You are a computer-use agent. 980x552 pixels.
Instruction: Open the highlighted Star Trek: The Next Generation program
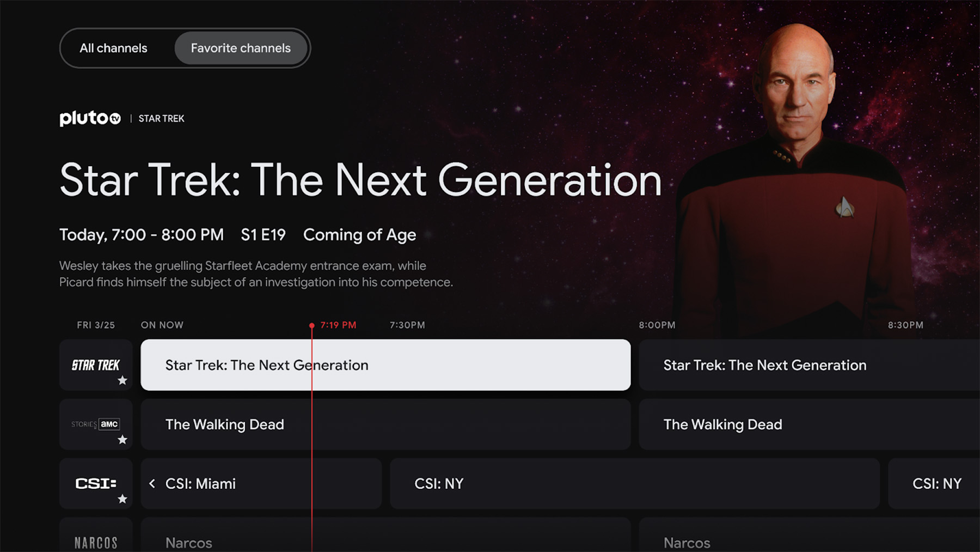pyautogui.click(x=385, y=365)
